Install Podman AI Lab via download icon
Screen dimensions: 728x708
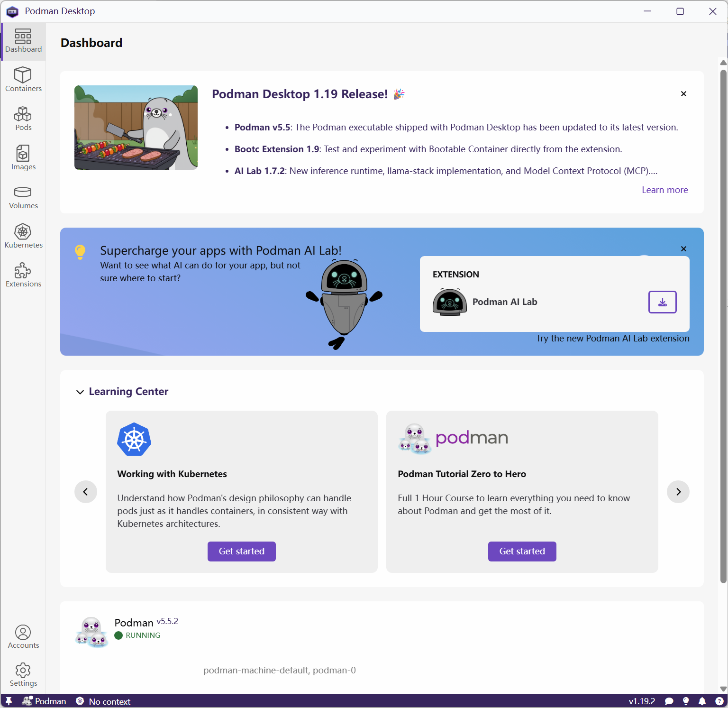click(x=662, y=302)
